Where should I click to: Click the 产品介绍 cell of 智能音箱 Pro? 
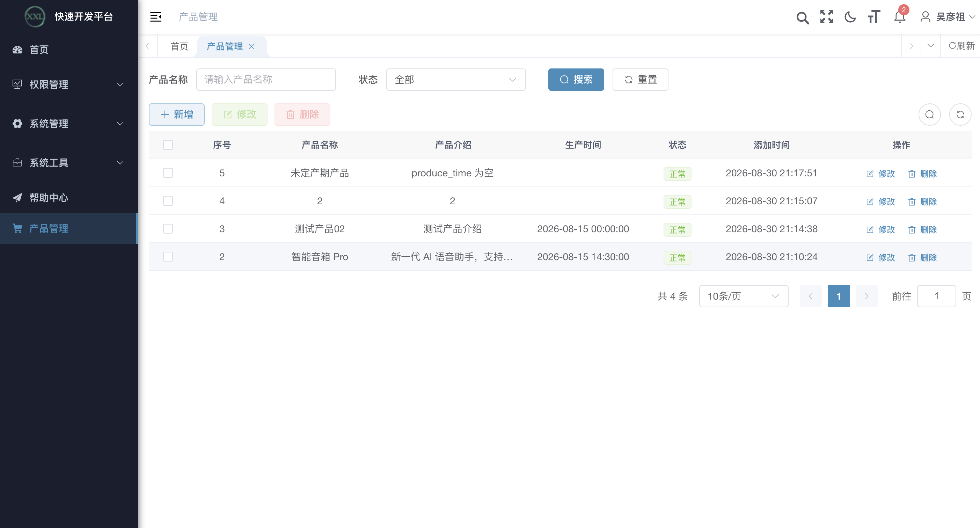point(452,257)
